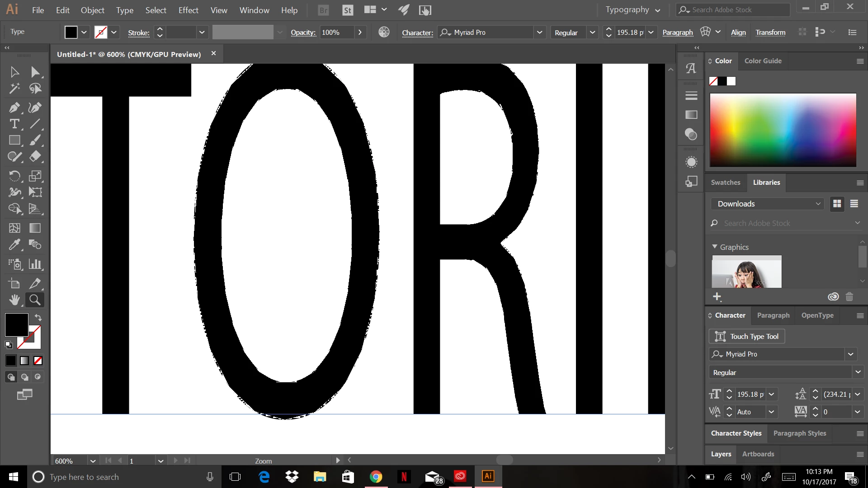Choose the Magic Wand tool
This screenshot has width=868, height=488.
pyautogui.click(x=14, y=89)
